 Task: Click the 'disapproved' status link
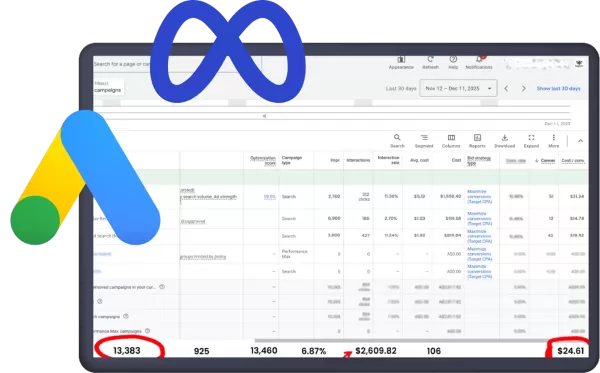point(192,221)
